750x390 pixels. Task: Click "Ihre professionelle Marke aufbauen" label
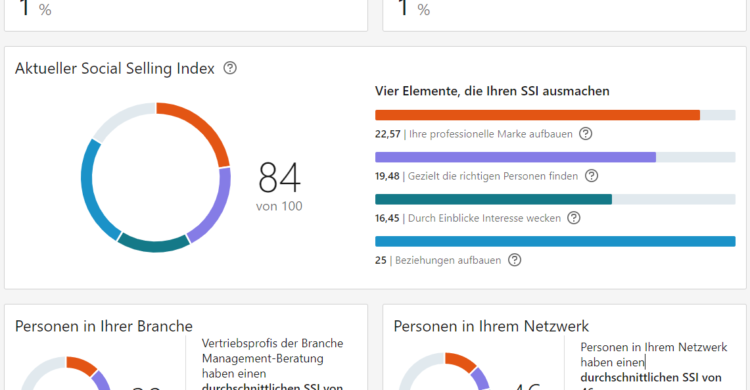coord(491,134)
